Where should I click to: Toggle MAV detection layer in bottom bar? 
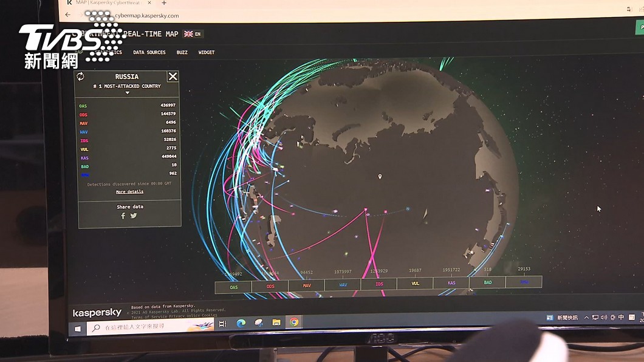click(x=306, y=285)
